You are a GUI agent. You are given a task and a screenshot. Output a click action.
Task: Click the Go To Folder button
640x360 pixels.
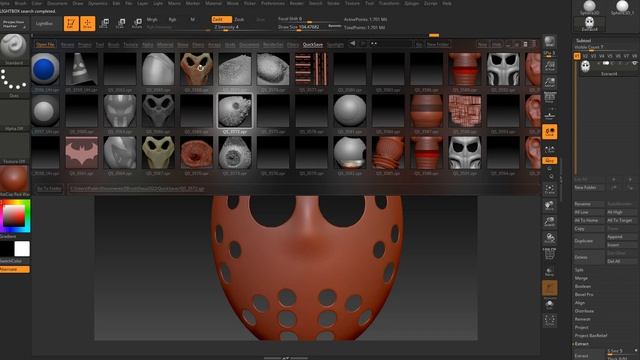[49, 189]
